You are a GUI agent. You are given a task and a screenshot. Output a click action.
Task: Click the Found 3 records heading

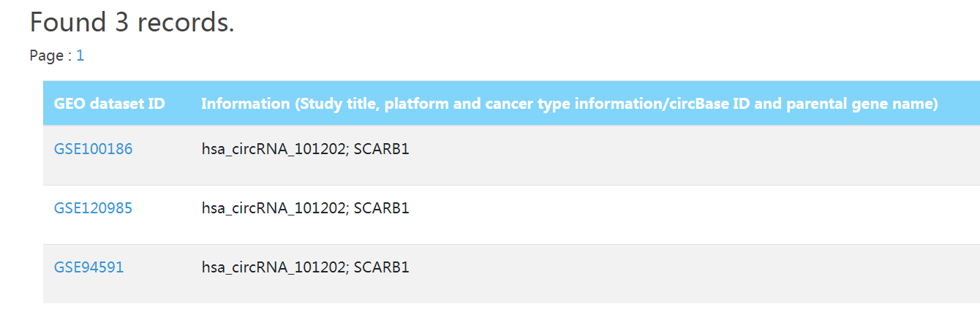click(132, 23)
